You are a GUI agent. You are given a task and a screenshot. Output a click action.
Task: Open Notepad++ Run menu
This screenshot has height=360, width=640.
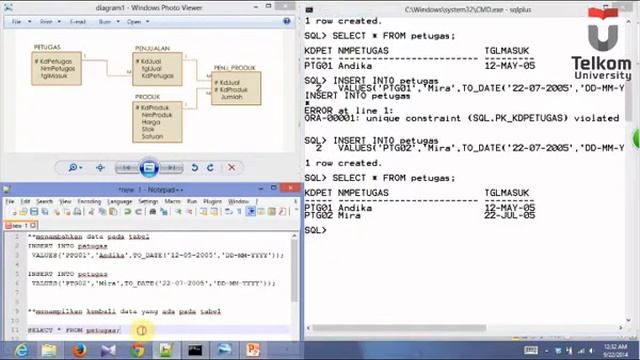pyautogui.click(x=192, y=202)
